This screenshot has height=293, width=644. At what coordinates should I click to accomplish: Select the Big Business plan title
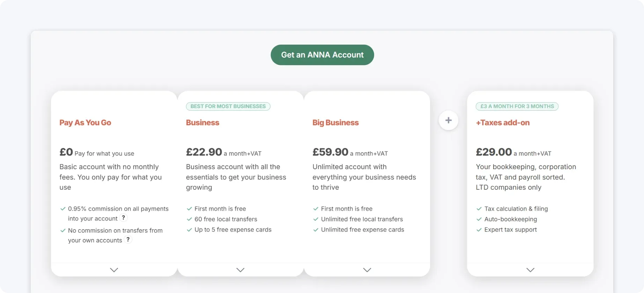[335, 122]
